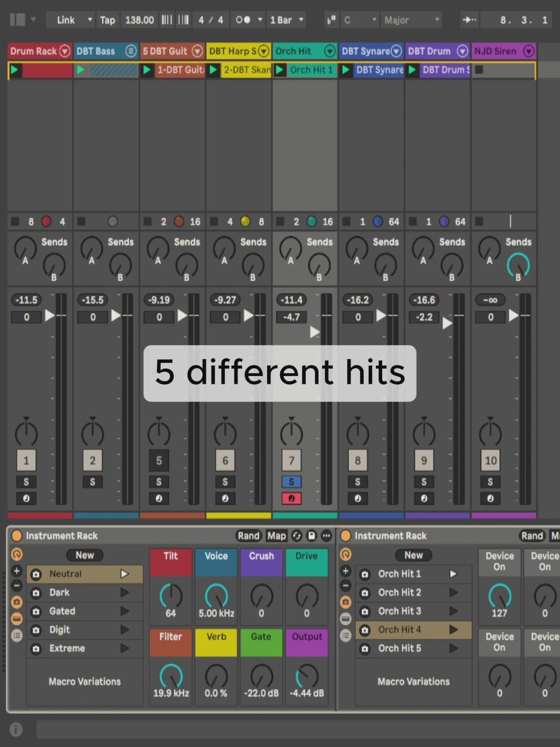The width and height of the screenshot is (560, 747).
Task: Arm track 1 for recording
Action: pyautogui.click(x=26, y=499)
